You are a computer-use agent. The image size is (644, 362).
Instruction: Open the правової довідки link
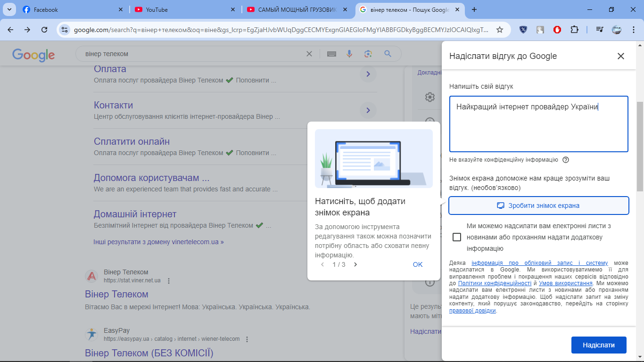[x=472, y=311]
